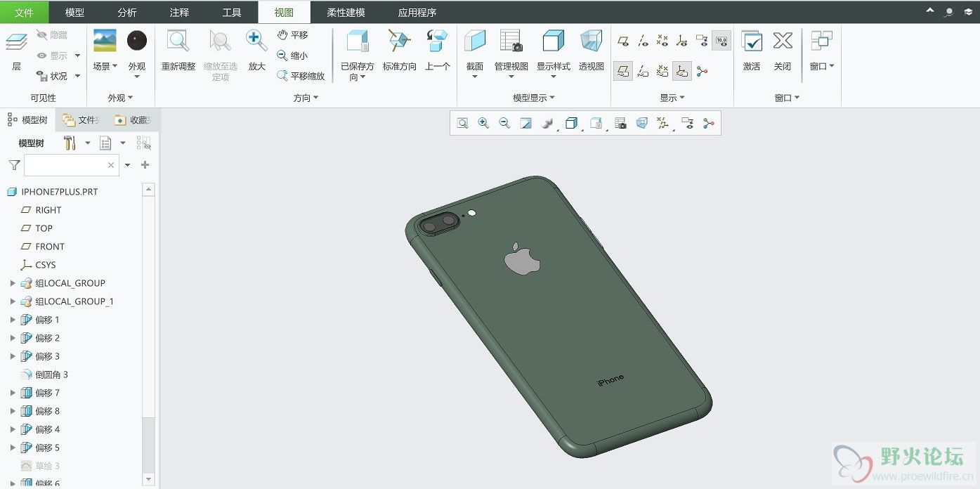Screen dimensions: 980x489
Task: Open the 文件 file menu tab
Action: coord(24,12)
